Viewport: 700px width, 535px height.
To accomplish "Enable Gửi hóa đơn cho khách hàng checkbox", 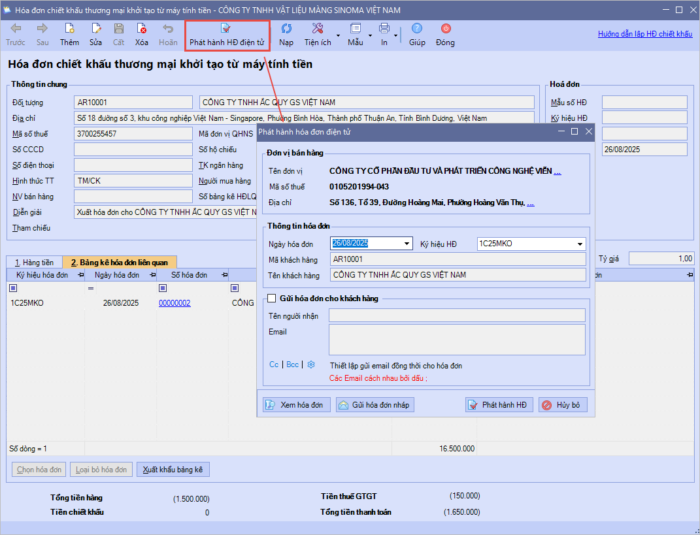I will (272, 298).
